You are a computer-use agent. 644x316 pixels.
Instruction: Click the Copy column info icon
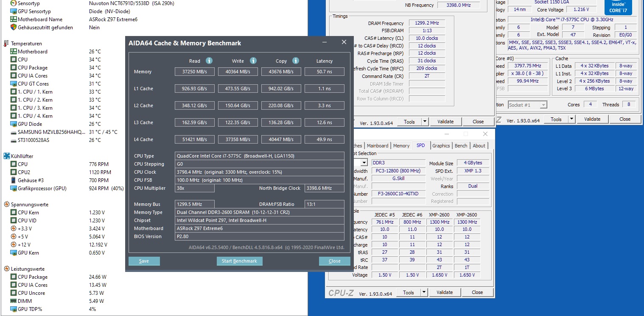pos(296,61)
